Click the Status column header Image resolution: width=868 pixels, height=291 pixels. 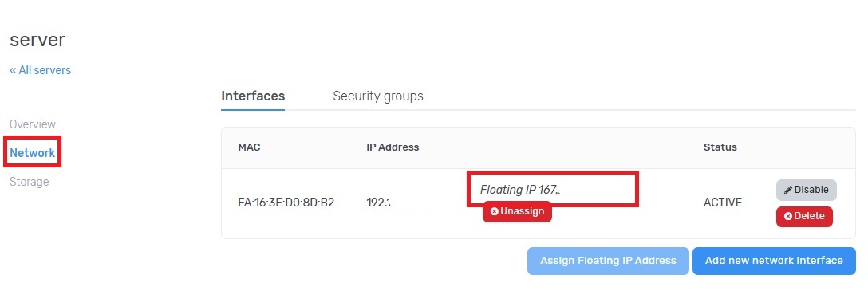click(x=720, y=147)
